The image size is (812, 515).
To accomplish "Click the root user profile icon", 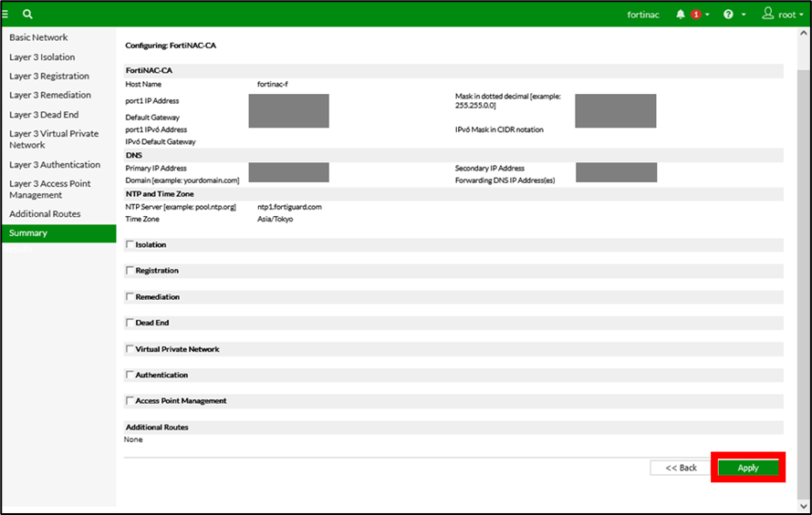I will (x=768, y=14).
